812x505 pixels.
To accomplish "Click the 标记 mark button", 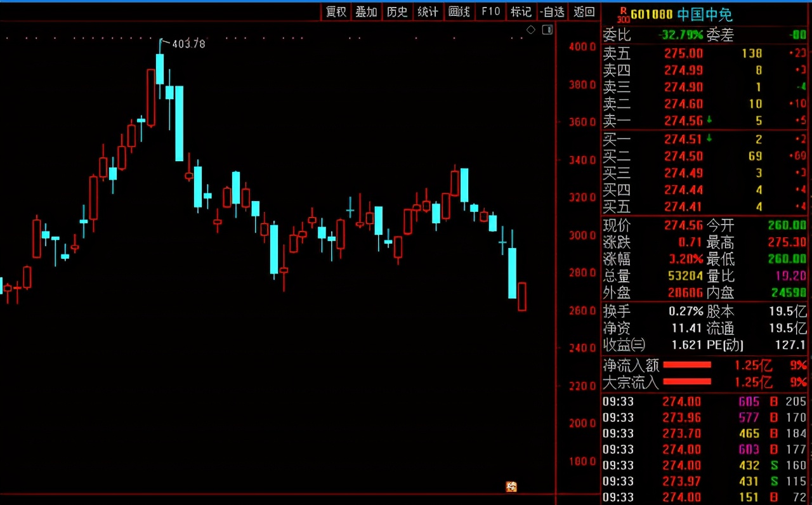I will click(x=521, y=12).
